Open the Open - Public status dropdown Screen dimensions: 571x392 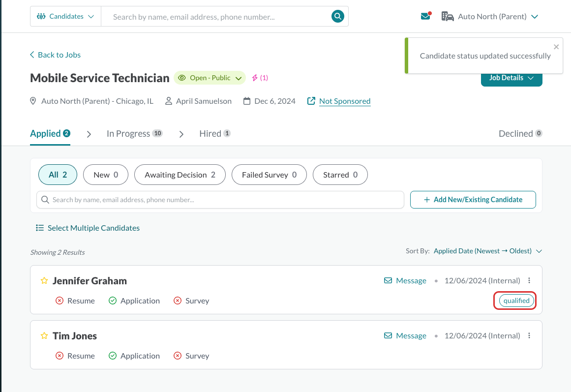point(210,78)
